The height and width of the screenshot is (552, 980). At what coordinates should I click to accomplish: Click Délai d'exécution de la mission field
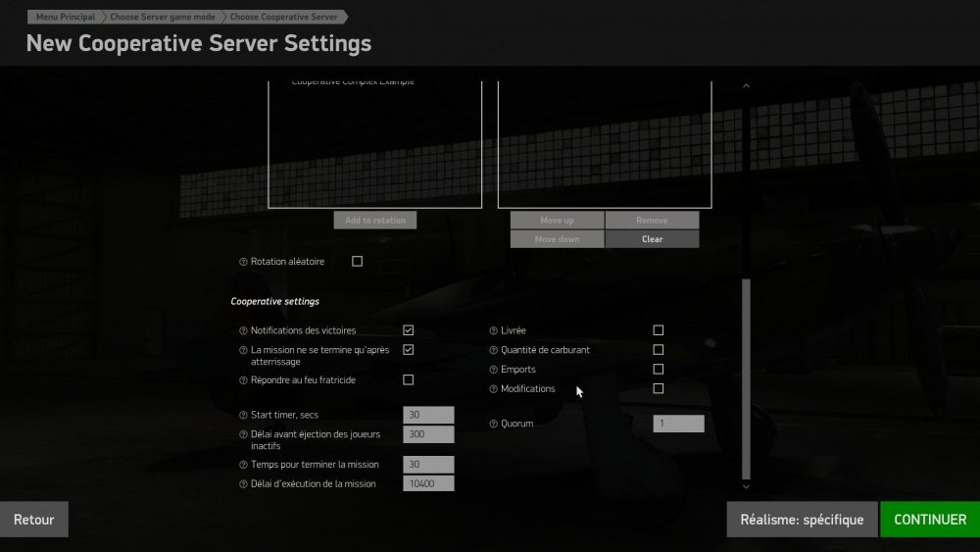[x=429, y=483]
